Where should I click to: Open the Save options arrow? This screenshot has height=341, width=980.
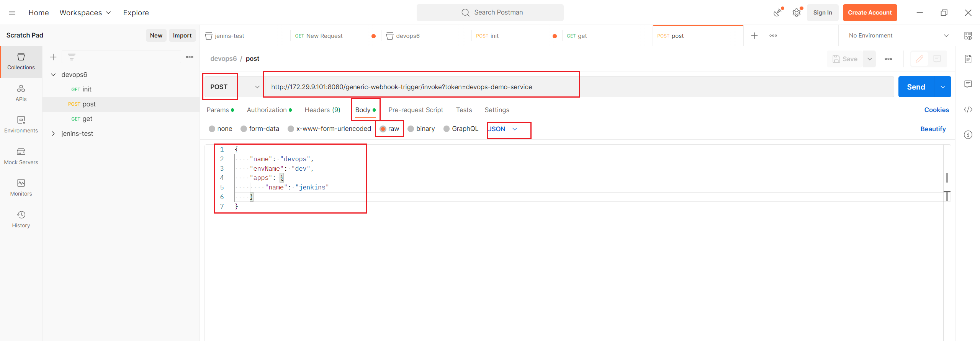coord(870,59)
